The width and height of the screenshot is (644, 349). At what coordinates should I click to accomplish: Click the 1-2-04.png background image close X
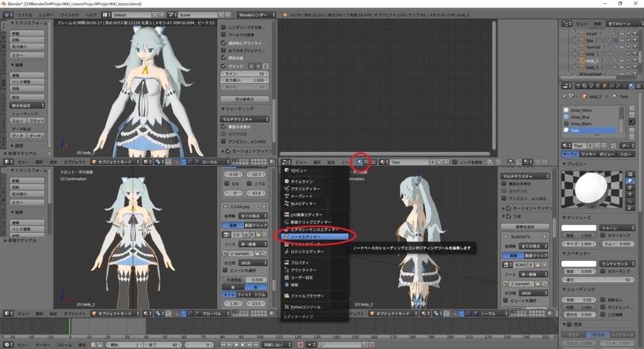[264, 206]
